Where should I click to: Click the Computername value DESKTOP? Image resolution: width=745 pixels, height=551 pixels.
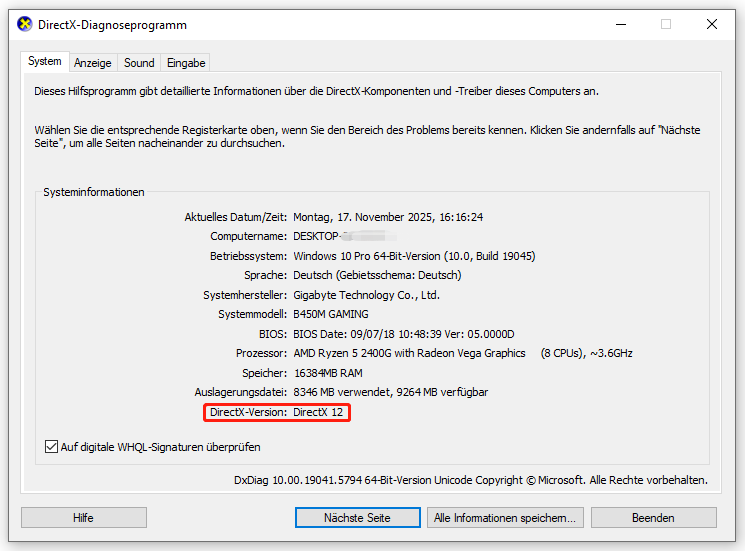point(345,236)
